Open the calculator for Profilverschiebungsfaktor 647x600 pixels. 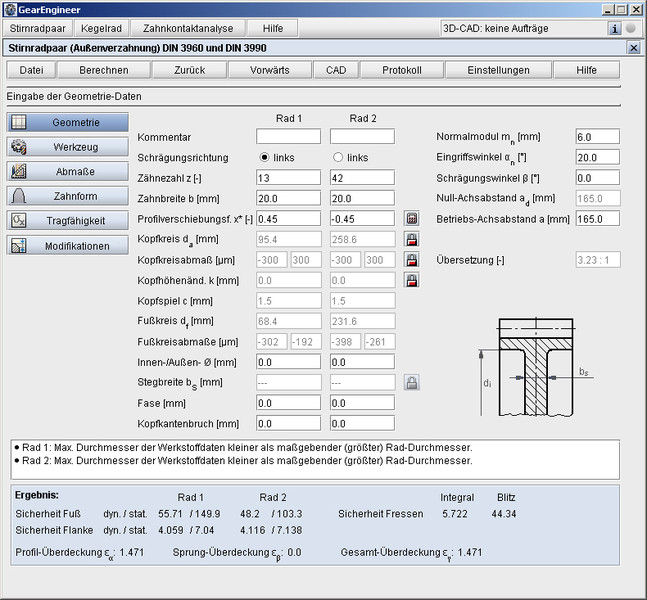click(411, 218)
